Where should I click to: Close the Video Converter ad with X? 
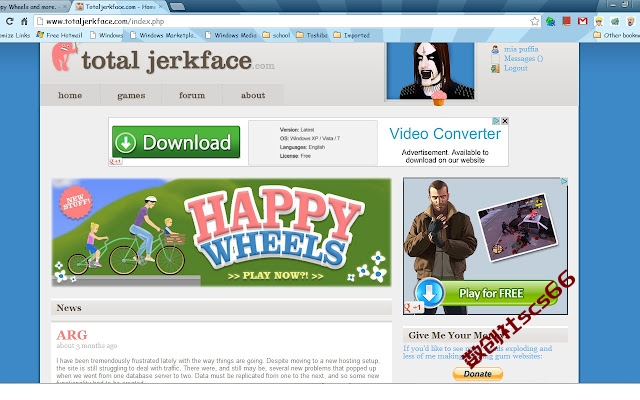tap(505, 121)
